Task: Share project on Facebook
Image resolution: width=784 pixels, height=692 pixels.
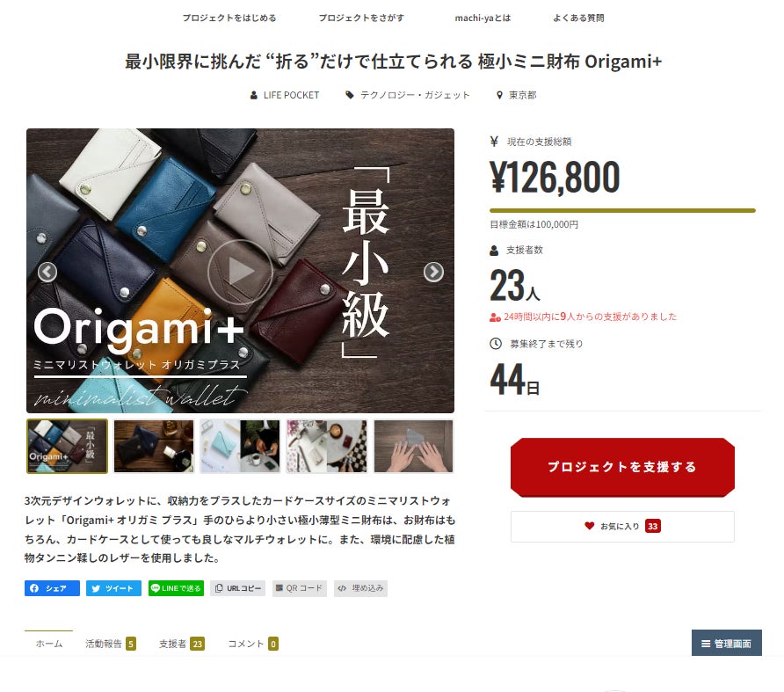Action: (x=52, y=588)
